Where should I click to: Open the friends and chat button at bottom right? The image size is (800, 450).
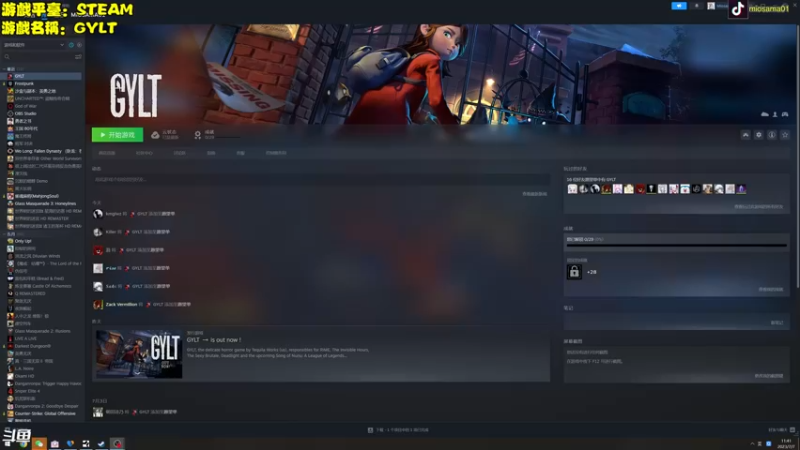click(782, 430)
